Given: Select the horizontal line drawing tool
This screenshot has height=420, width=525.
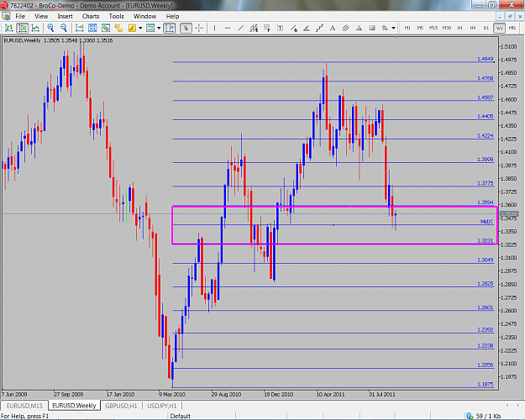Looking at the screenshot, I should pos(228,28).
